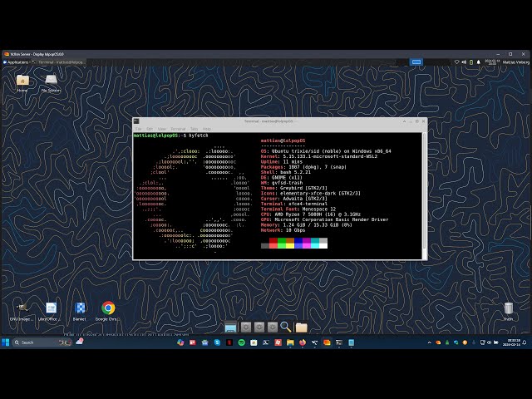Click the workspace switcher in Xfce panel

[x=416, y=62]
